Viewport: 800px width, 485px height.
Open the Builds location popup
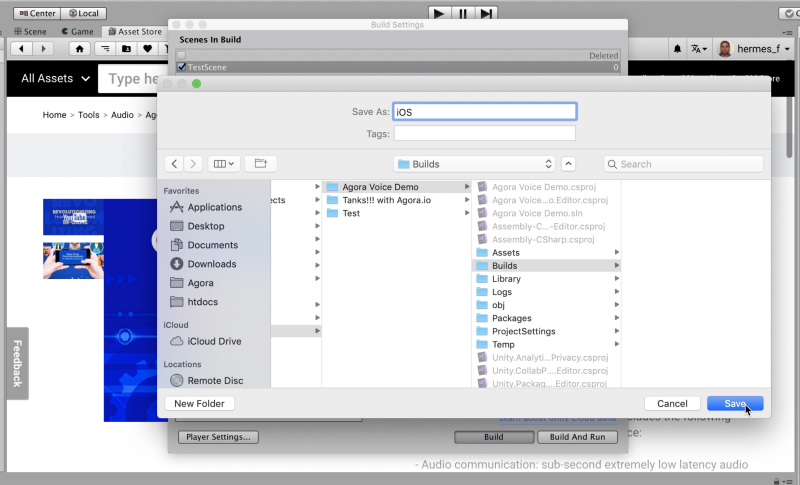click(x=474, y=164)
